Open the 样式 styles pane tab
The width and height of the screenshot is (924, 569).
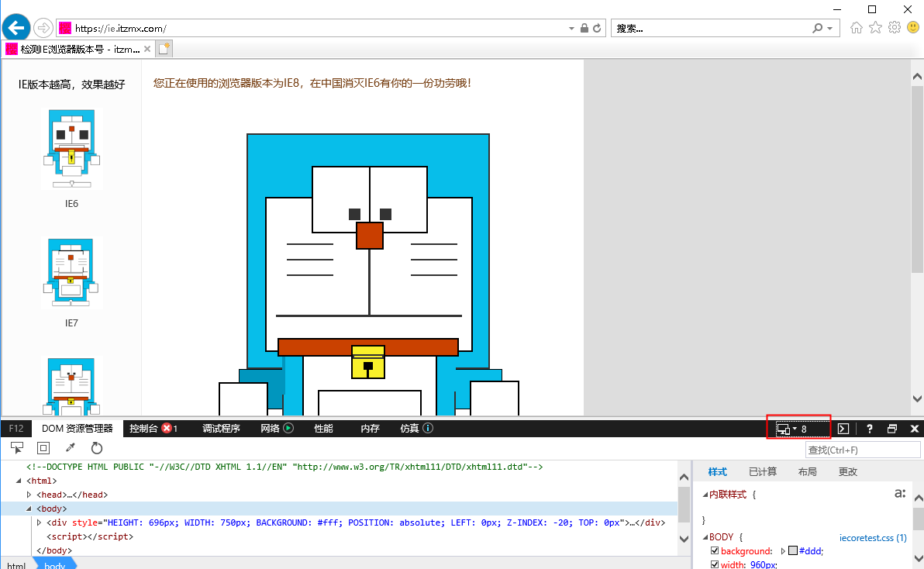click(x=718, y=472)
